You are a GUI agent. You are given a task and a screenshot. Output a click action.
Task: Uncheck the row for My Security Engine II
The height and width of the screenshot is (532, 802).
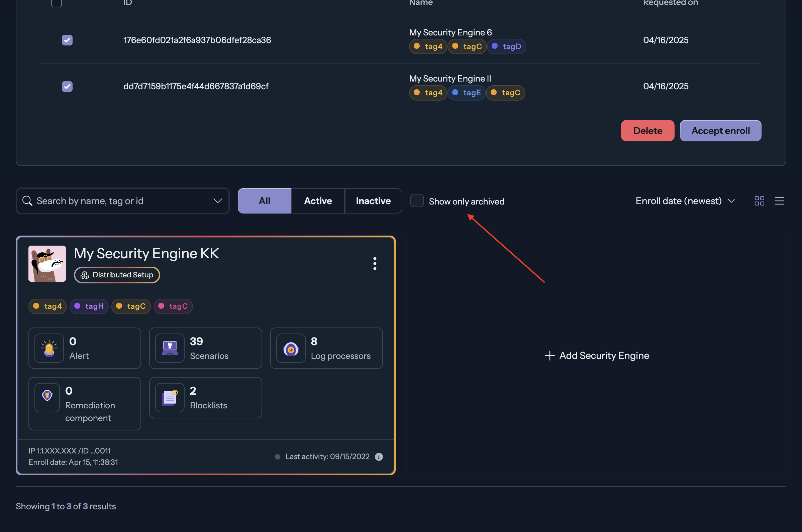pos(67,87)
